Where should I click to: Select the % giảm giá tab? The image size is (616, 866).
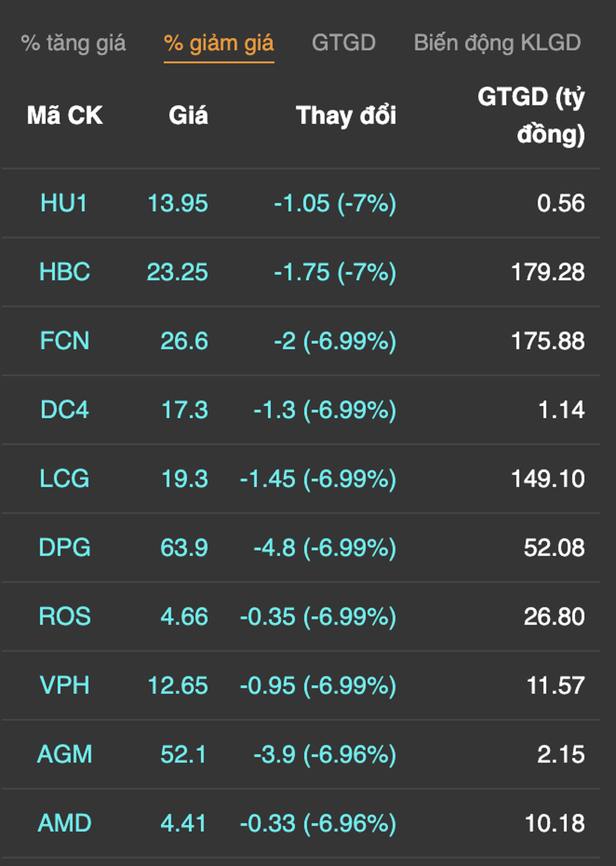219,43
